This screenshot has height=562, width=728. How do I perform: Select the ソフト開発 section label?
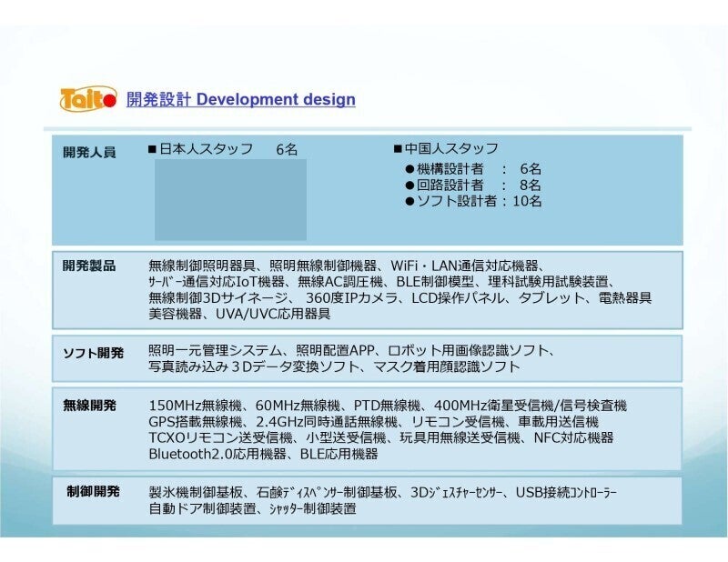[93, 352]
